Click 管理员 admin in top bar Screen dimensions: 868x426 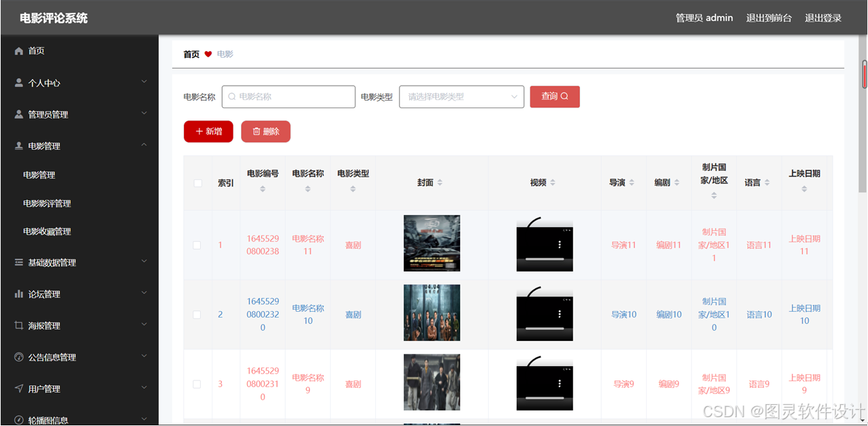coord(704,18)
